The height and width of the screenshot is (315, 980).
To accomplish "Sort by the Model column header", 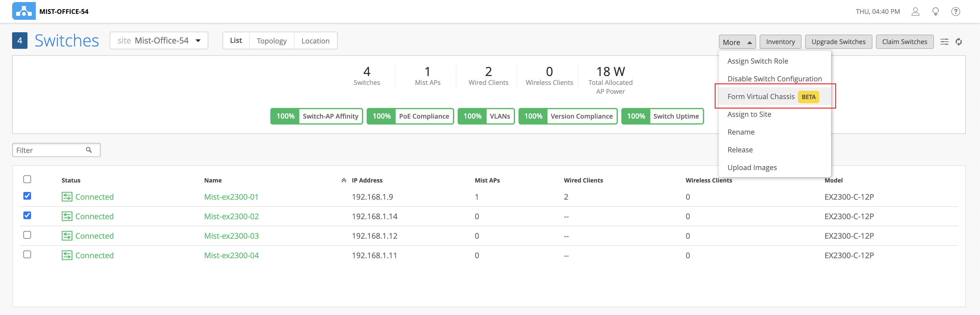I will tap(833, 180).
